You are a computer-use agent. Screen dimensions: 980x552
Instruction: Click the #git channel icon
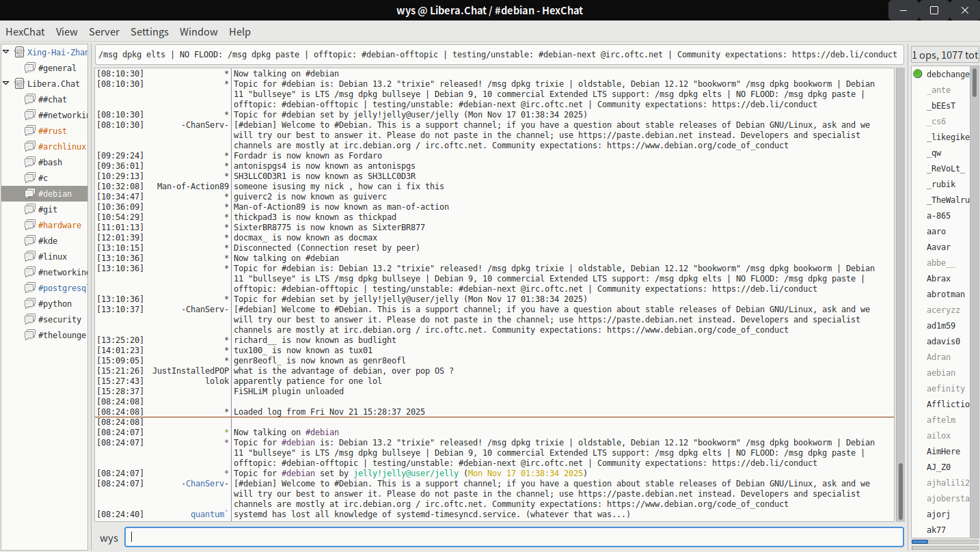click(x=30, y=209)
